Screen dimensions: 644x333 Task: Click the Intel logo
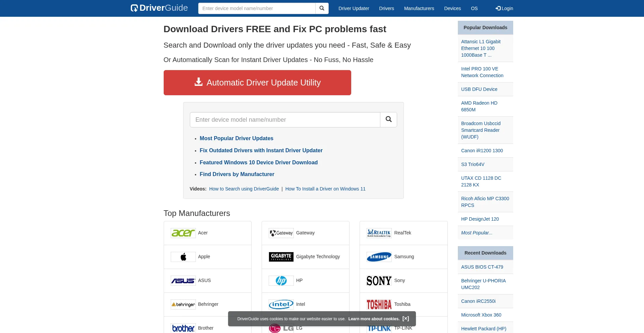281,304
